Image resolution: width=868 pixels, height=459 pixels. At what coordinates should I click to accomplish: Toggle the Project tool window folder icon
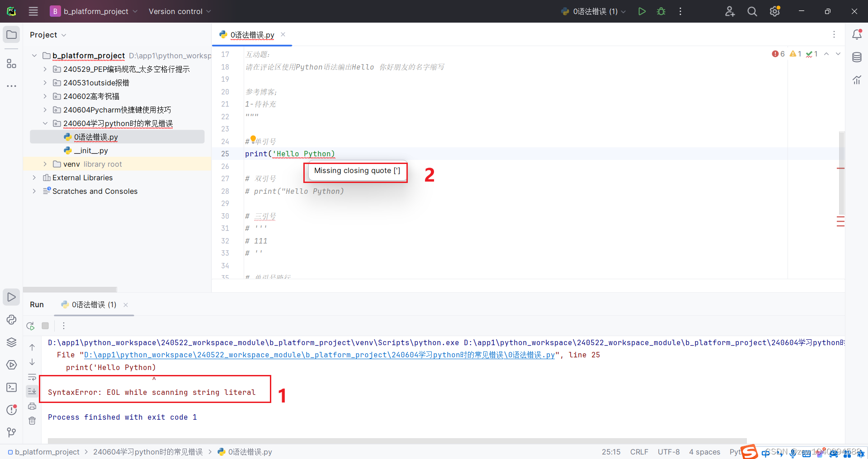click(11, 35)
